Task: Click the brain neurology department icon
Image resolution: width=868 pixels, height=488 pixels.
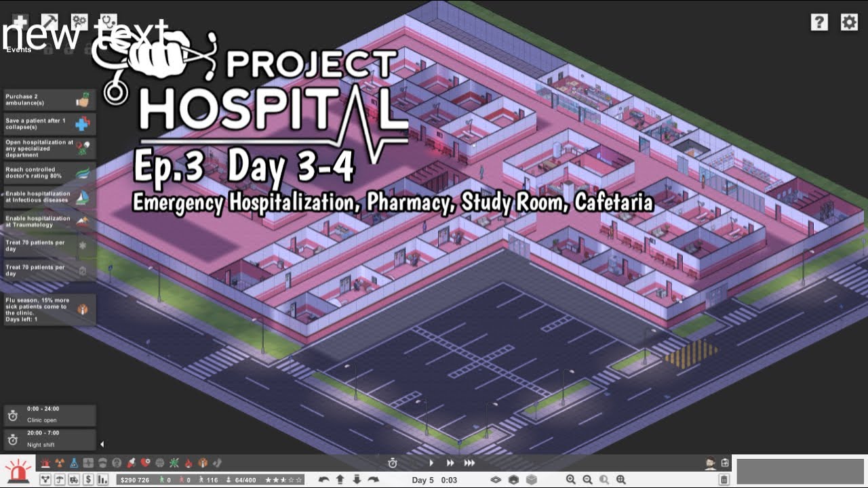Action: 160,463
